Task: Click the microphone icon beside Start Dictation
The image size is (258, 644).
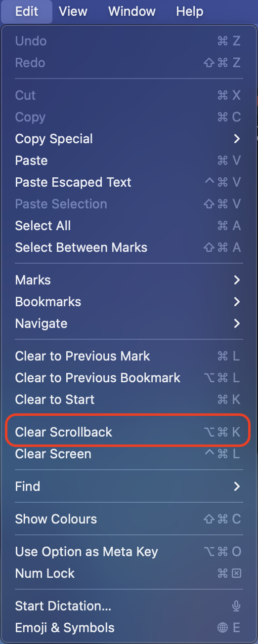Action: point(236,606)
